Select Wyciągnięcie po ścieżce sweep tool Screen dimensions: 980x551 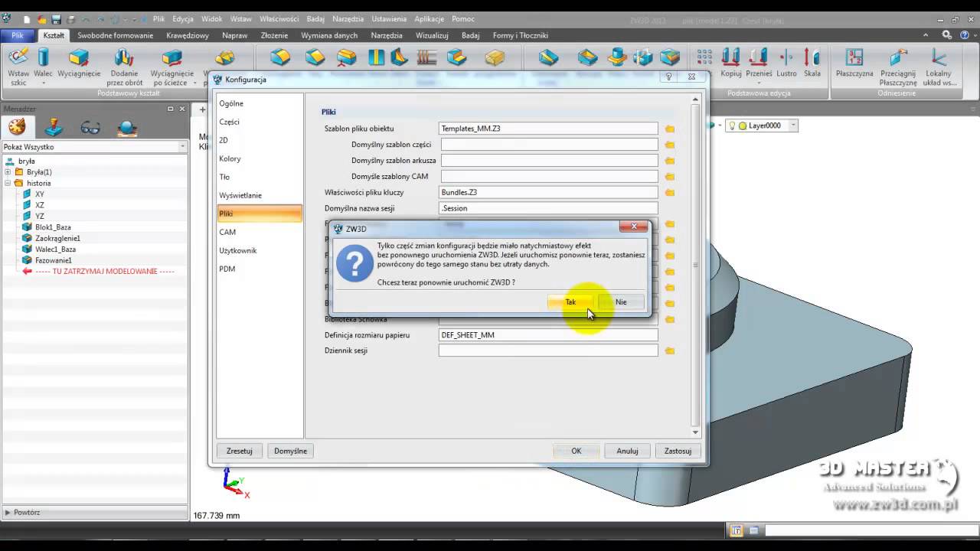172,67
